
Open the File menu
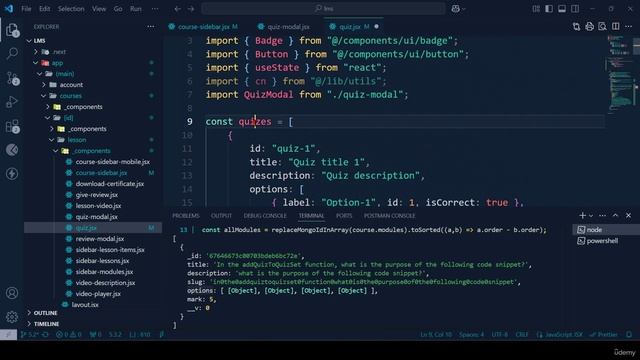26,9
